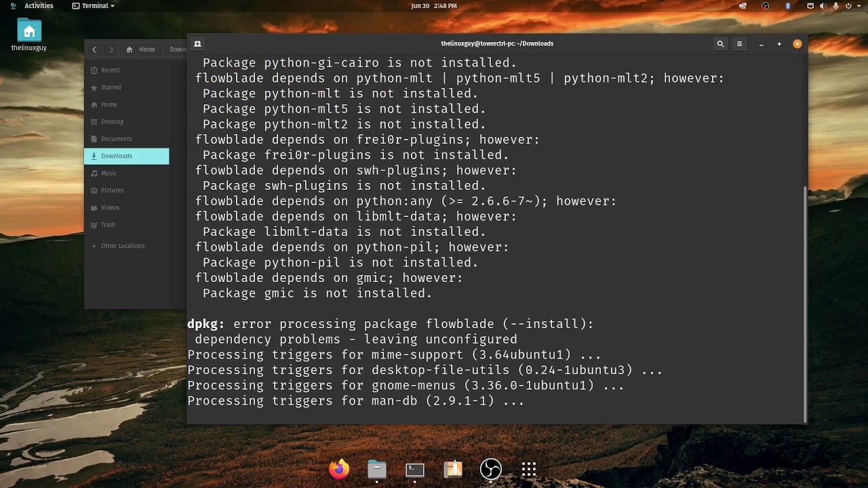Click 'flowblade depends on gmic; however:' line
Viewport: 868px width, 488px height.
329,278
